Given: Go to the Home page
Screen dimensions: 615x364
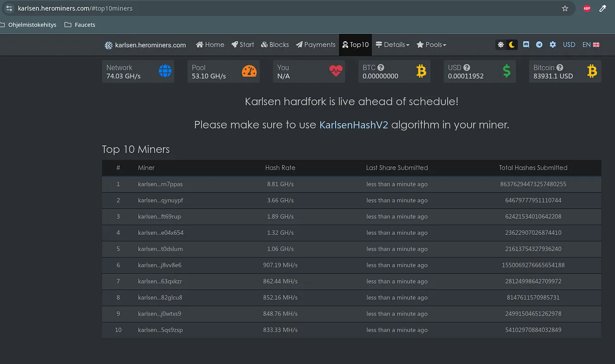Looking at the screenshot, I should pyautogui.click(x=210, y=45).
